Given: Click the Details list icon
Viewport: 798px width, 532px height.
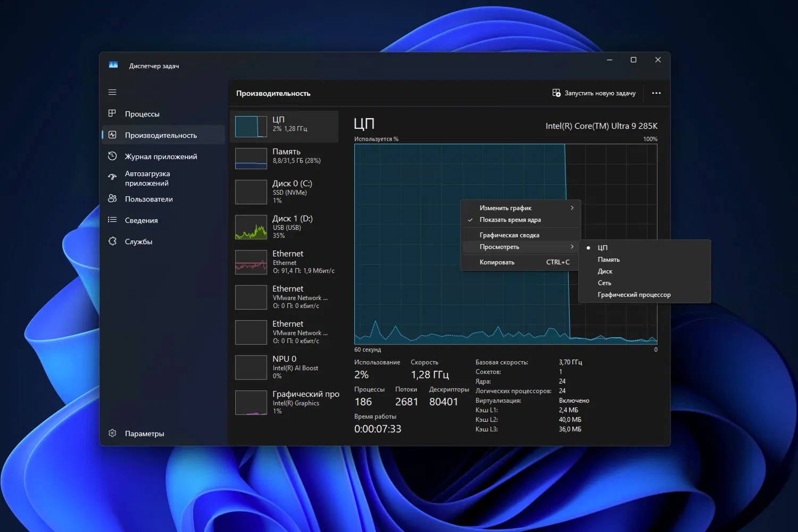Looking at the screenshot, I should tap(112, 220).
